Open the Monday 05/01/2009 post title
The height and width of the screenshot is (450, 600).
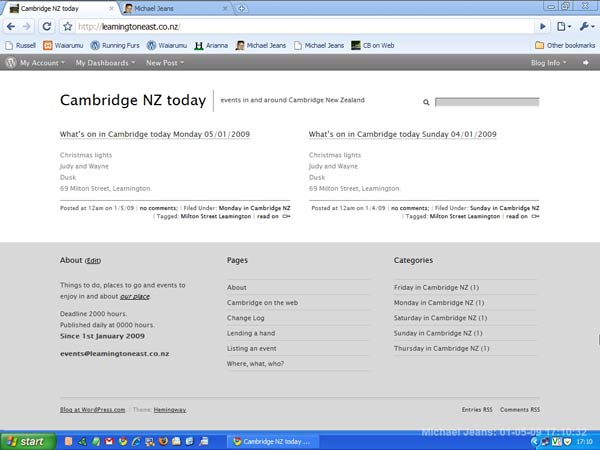click(x=155, y=134)
